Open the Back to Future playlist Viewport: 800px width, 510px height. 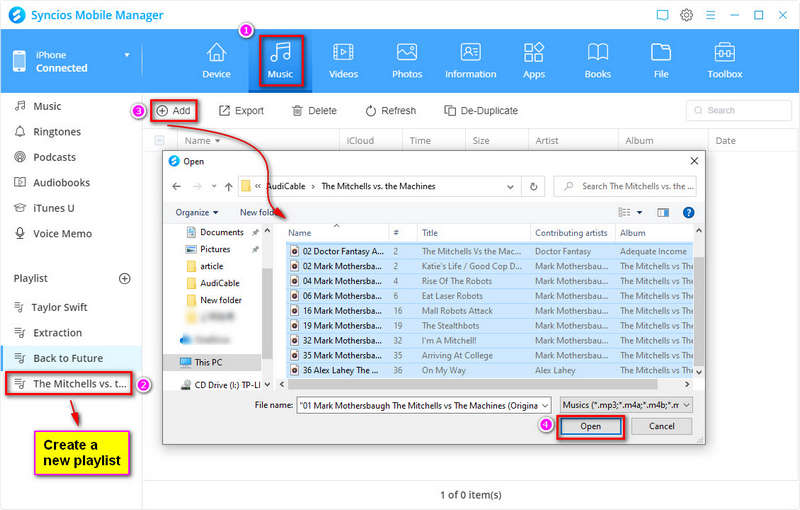click(68, 358)
